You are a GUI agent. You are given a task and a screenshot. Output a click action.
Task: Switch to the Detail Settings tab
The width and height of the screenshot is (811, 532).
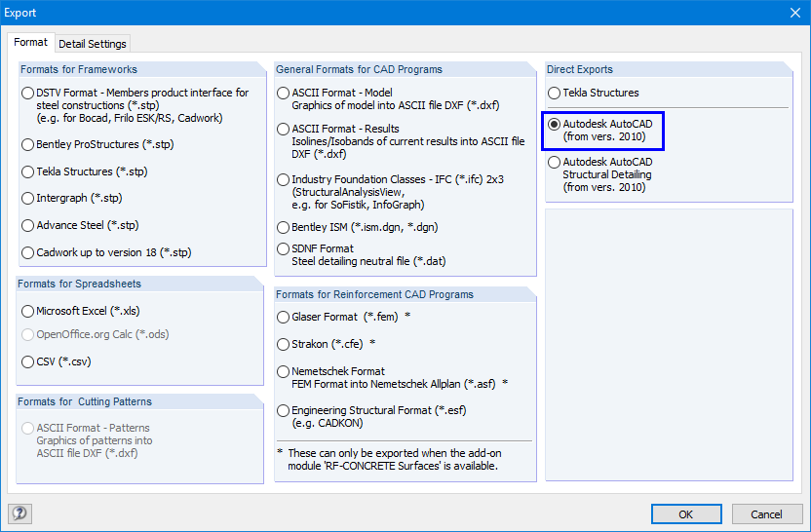[x=93, y=44]
